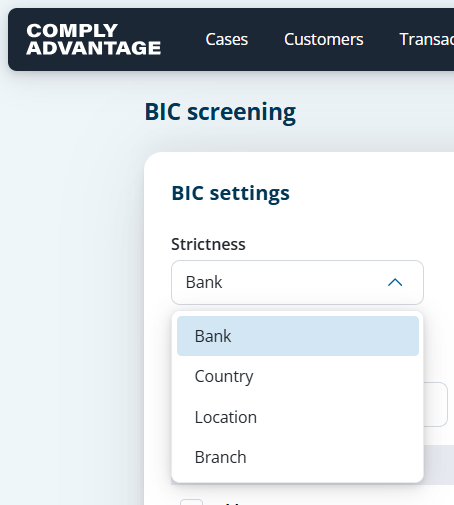This screenshot has width=454, height=505.
Task: Open the partially visible Transactions nav item
Action: point(426,39)
